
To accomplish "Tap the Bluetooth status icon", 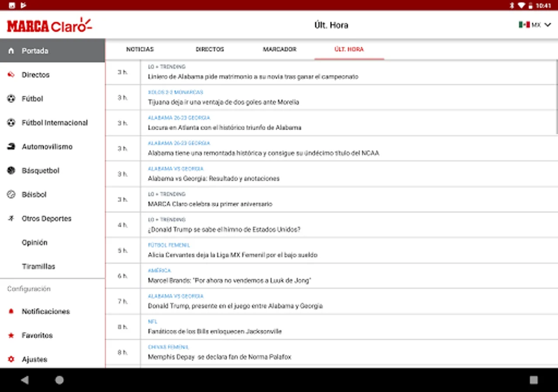I will (x=512, y=5).
